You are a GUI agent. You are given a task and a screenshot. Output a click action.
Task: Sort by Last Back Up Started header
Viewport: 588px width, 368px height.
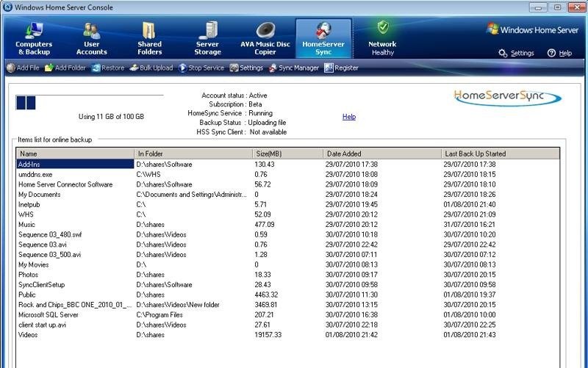pos(501,154)
